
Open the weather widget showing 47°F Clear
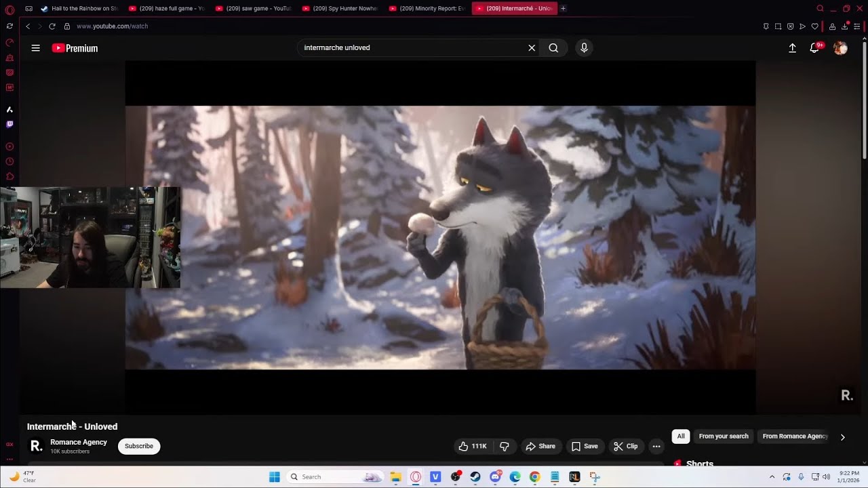coord(22,476)
